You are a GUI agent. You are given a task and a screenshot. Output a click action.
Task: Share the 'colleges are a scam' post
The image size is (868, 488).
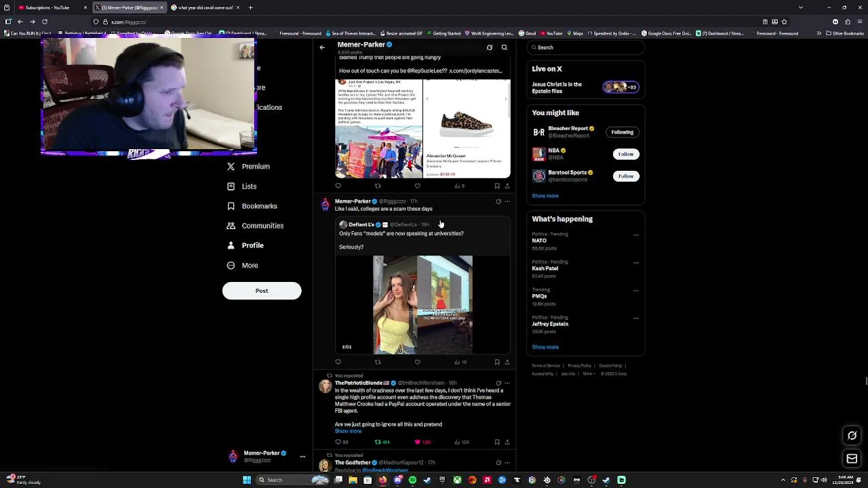tap(507, 362)
